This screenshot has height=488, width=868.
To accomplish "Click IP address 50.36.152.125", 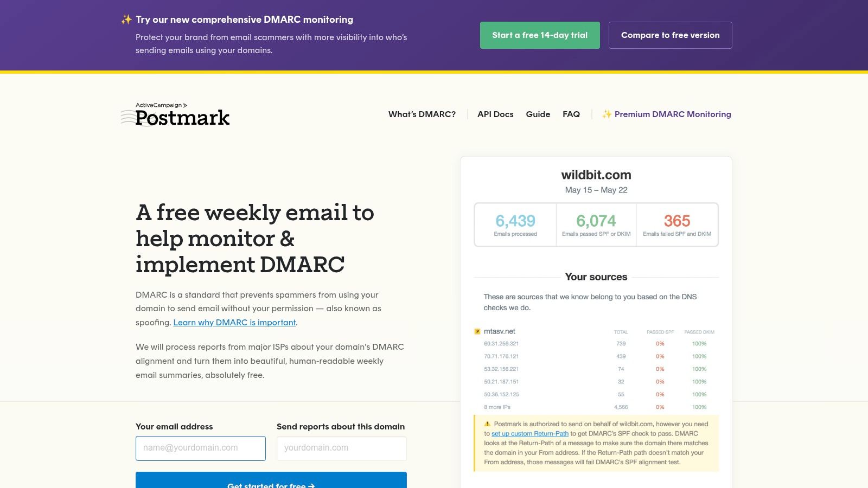I will tap(501, 394).
